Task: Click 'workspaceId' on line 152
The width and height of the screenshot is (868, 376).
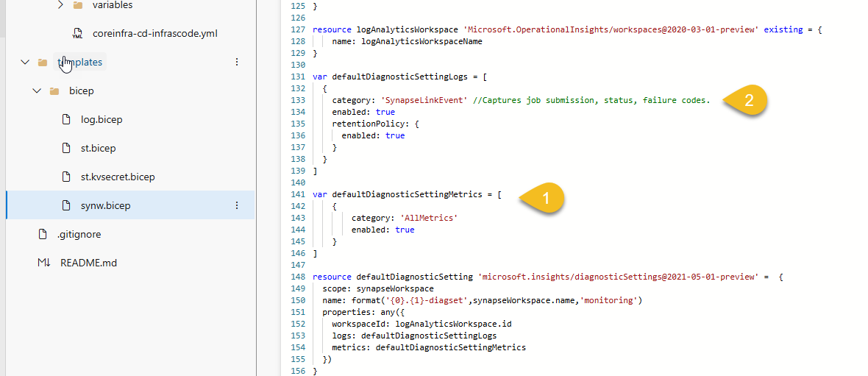Action: [x=359, y=324]
